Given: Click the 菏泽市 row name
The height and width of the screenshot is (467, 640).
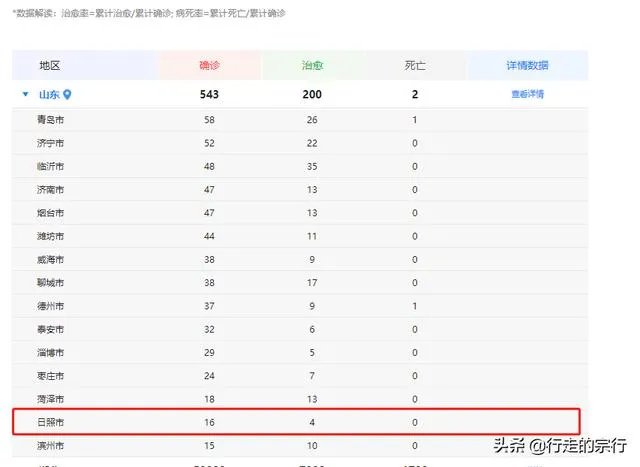Looking at the screenshot, I should point(51,399).
